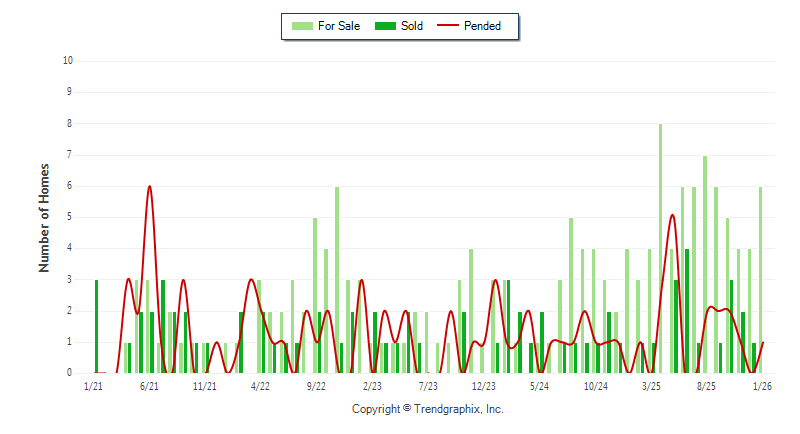The image size is (800, 434).
Task: Select the For Sale bar reaching 7 homes
Action: 705,264
